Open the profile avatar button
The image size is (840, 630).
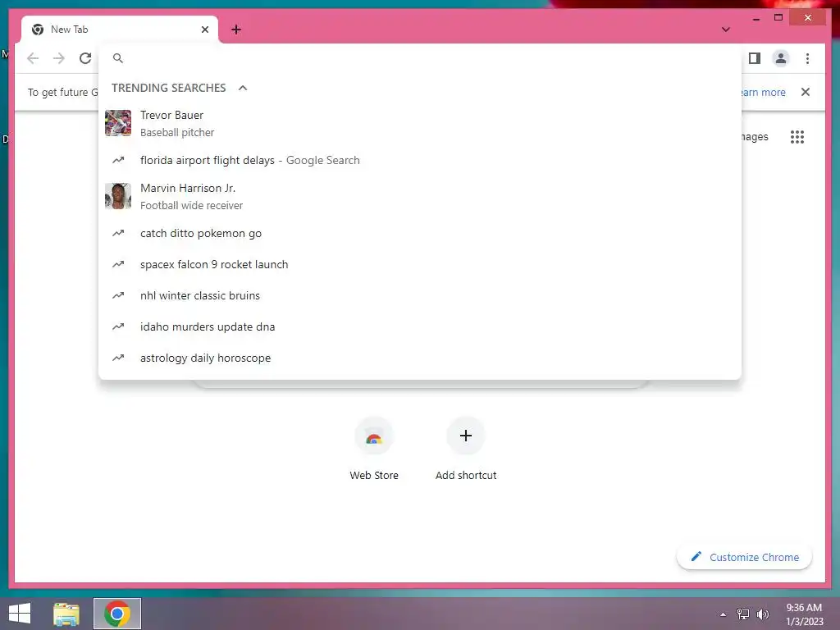[x=781, y=58]
